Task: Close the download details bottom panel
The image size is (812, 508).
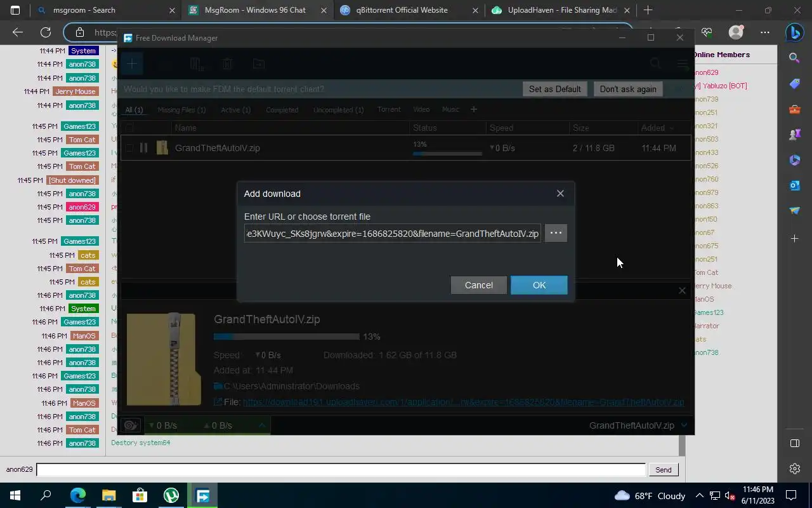Action: [682, 290]
